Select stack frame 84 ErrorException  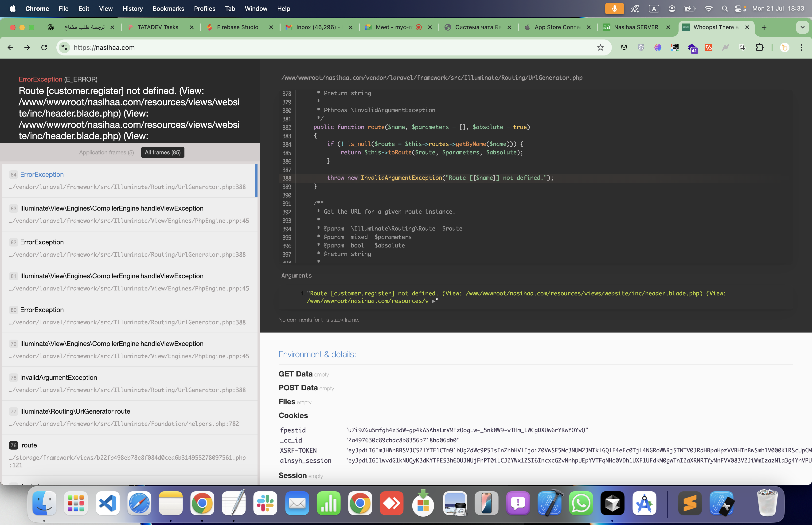[129, 180]
